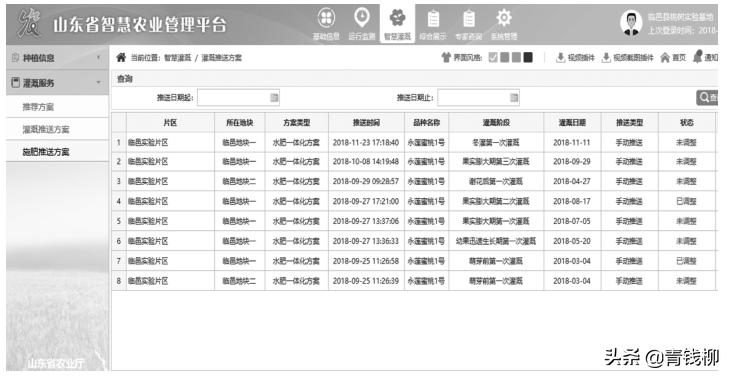The height and width of the screenshot is (378, 731).
Task: Click push time 2018-09-27 13:37:06
Action: 366,221
